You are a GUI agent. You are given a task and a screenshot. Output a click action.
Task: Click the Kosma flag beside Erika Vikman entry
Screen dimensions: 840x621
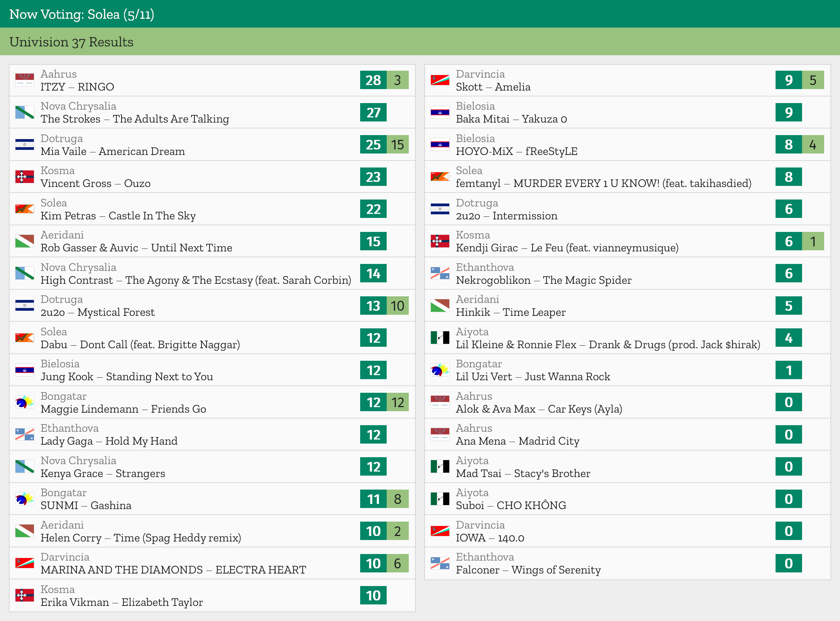click(24, 596)
